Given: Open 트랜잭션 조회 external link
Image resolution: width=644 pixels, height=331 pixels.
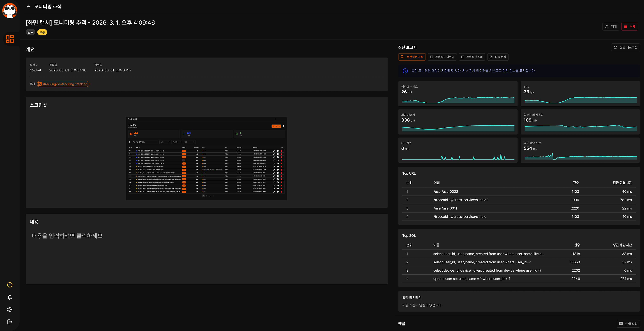Looking at the screenshot, I should 472,57.
